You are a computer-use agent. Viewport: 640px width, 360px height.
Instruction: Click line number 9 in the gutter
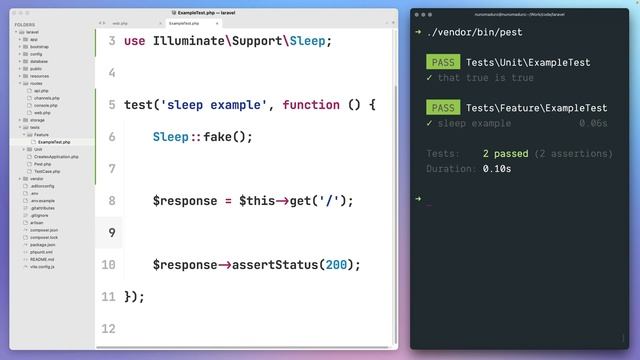point(112,233)
